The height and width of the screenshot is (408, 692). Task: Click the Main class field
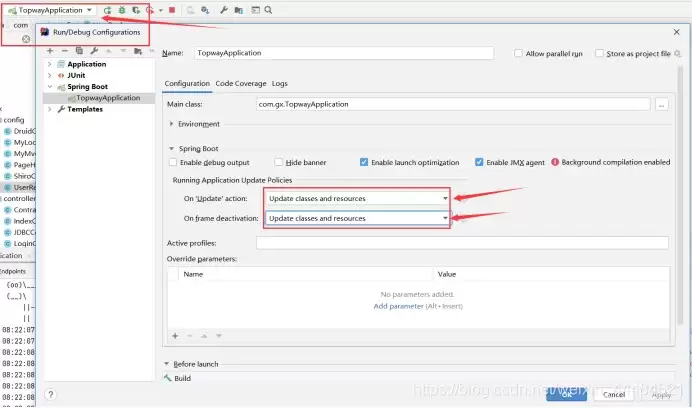(453, 104)
